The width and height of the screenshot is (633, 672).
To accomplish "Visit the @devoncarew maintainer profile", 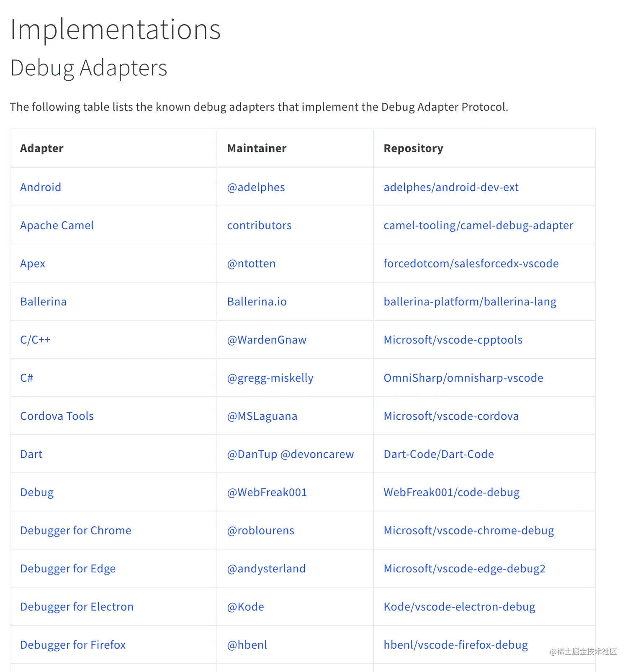I will click(317, 454).
